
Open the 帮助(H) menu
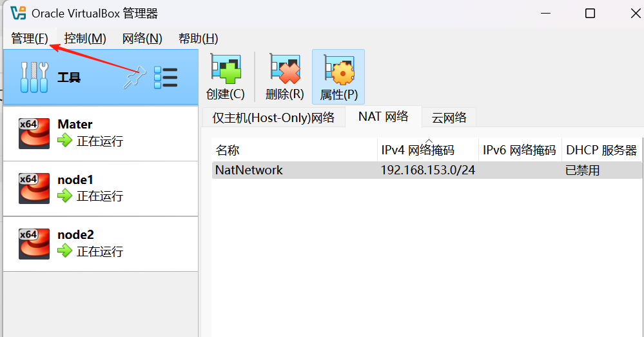[x=199, y=39]
